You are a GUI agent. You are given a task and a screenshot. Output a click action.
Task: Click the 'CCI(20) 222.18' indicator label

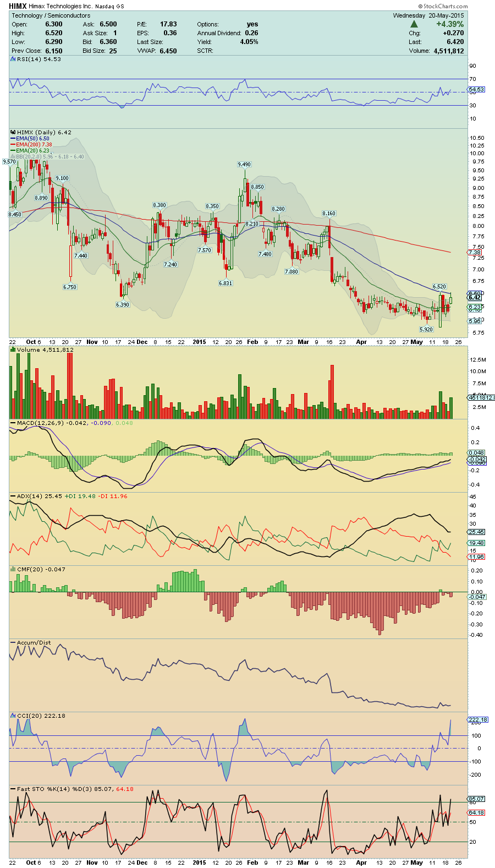[x=41, y=716]
